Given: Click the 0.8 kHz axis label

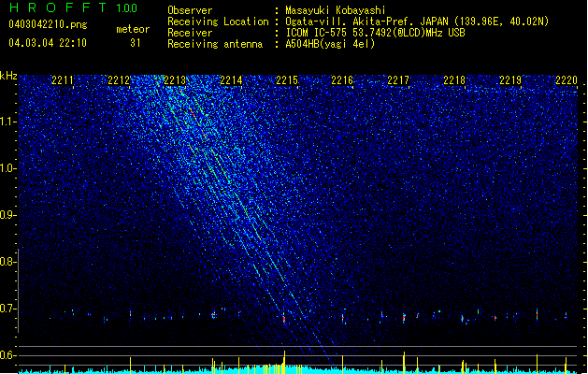Looking at the screenshot, I should click(x=8, y=262).
